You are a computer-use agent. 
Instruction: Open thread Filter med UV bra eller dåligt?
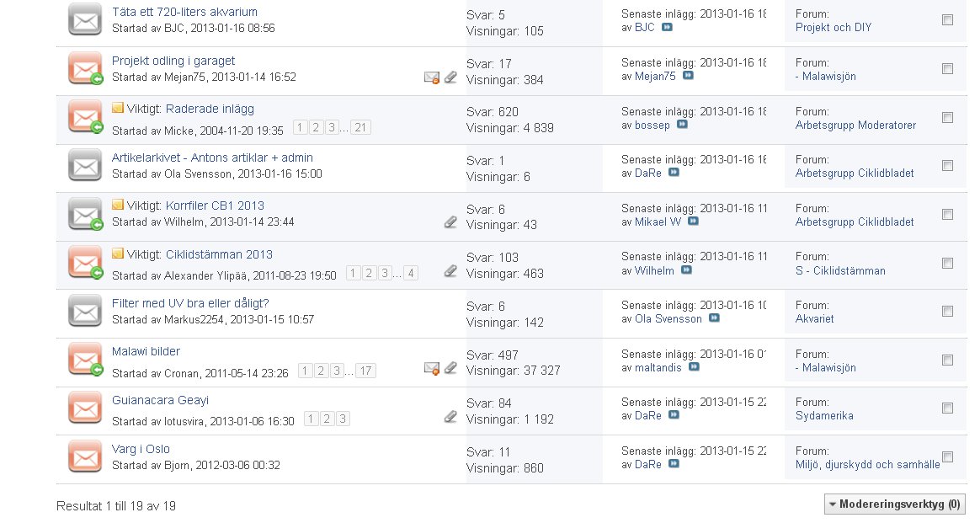190,304
